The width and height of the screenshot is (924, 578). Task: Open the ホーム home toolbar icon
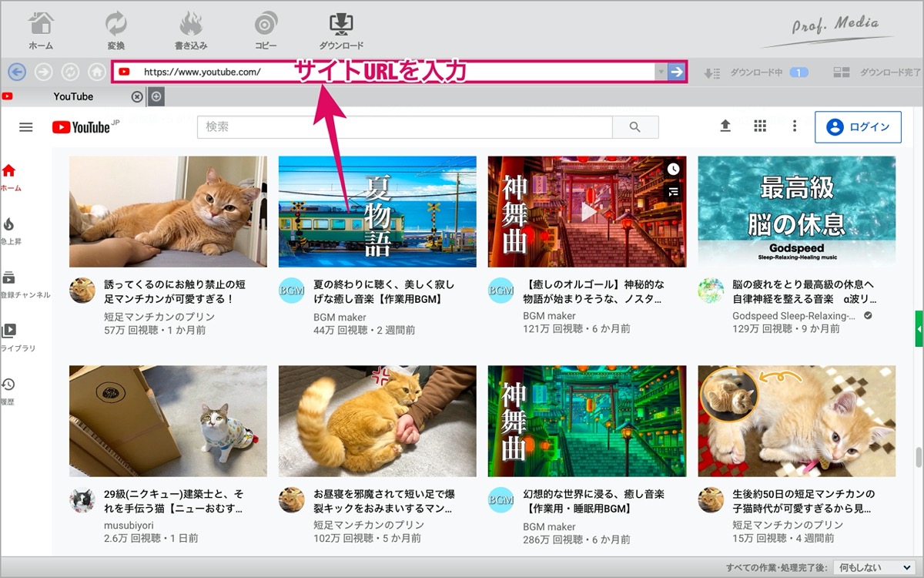[x=41, y=30]
